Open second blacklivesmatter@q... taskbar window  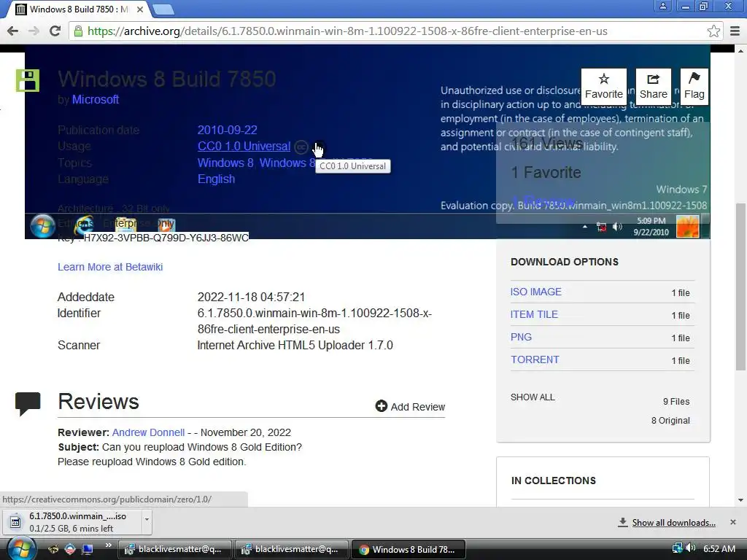[x=290, y=549]
